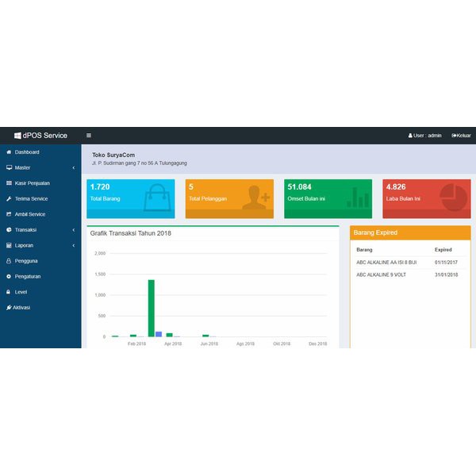Click the Transaksi pie icon

tap(9, 230)
